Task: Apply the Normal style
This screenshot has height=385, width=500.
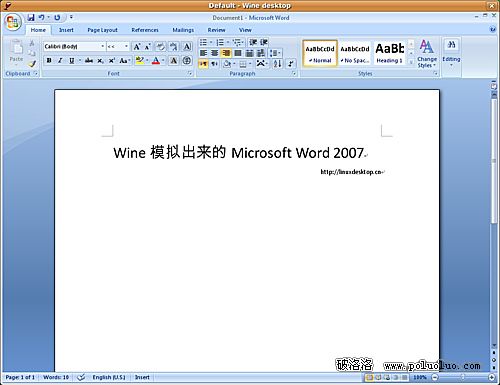Action: tap(320, 53)
